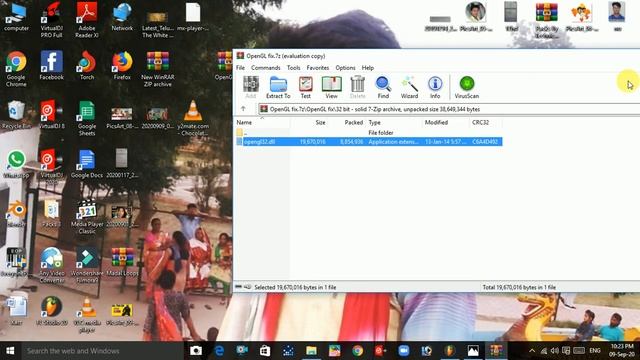640x360 pixels.
Task: Open Microsoft Store from the taskbar
Action: (265, 351)
